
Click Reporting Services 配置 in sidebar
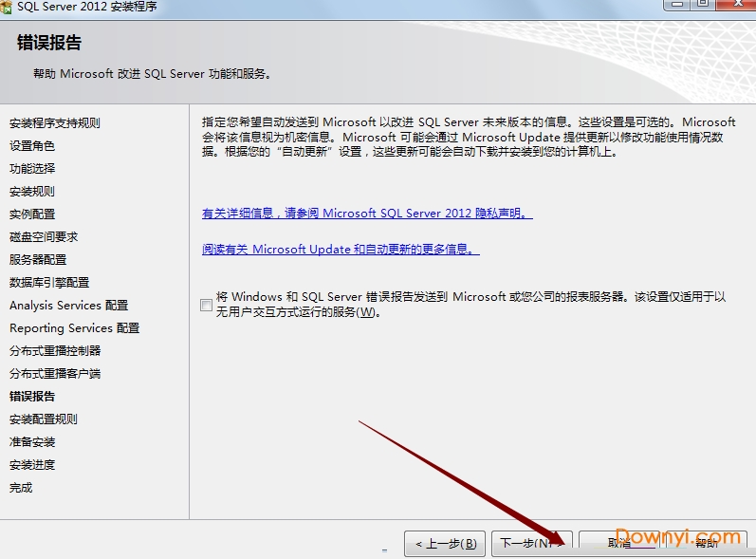[x=74, y=328]
